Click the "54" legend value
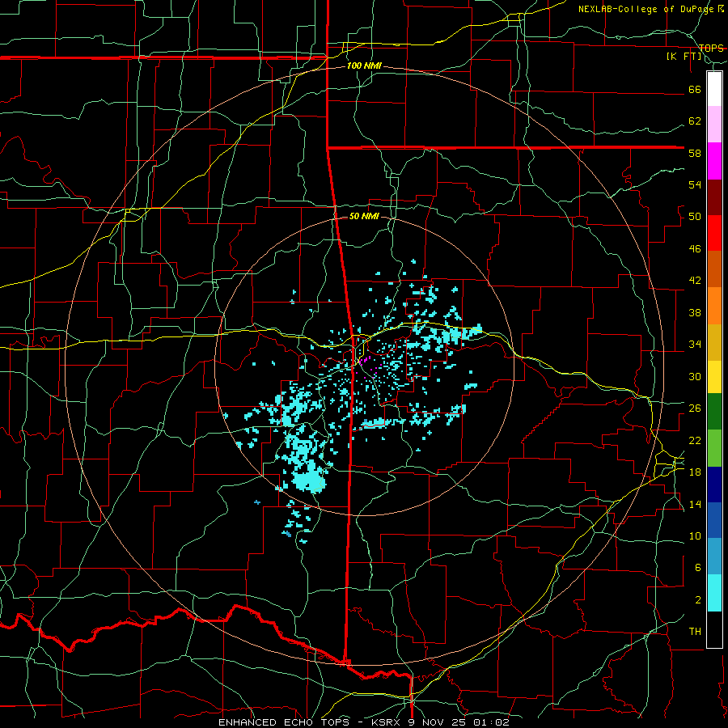The height and width of the screenshot is (728, 728). [695, 184]
